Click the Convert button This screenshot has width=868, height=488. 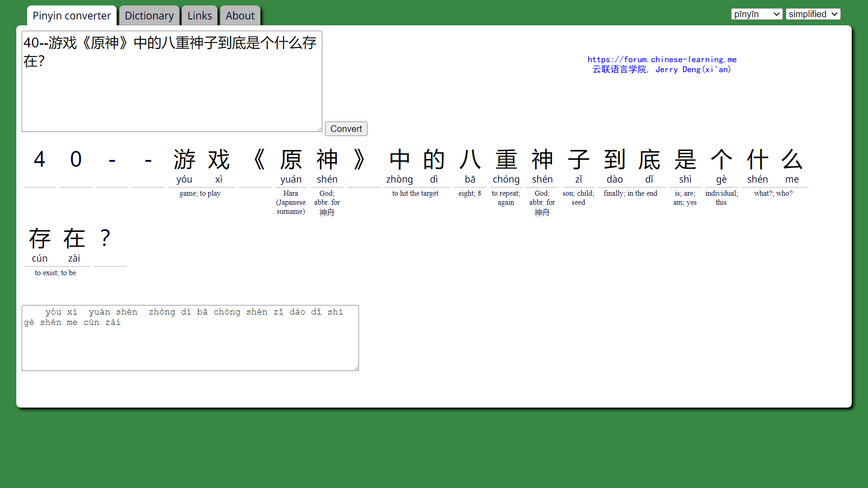tap(346, 129)
